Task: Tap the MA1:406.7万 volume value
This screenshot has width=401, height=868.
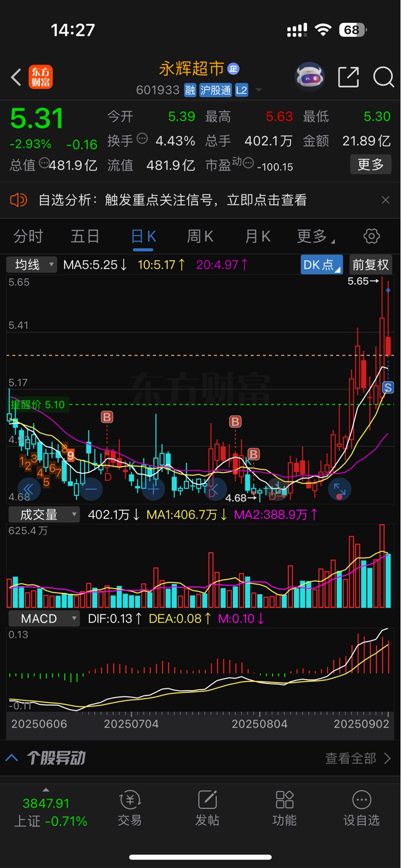Action: (187, 515)
